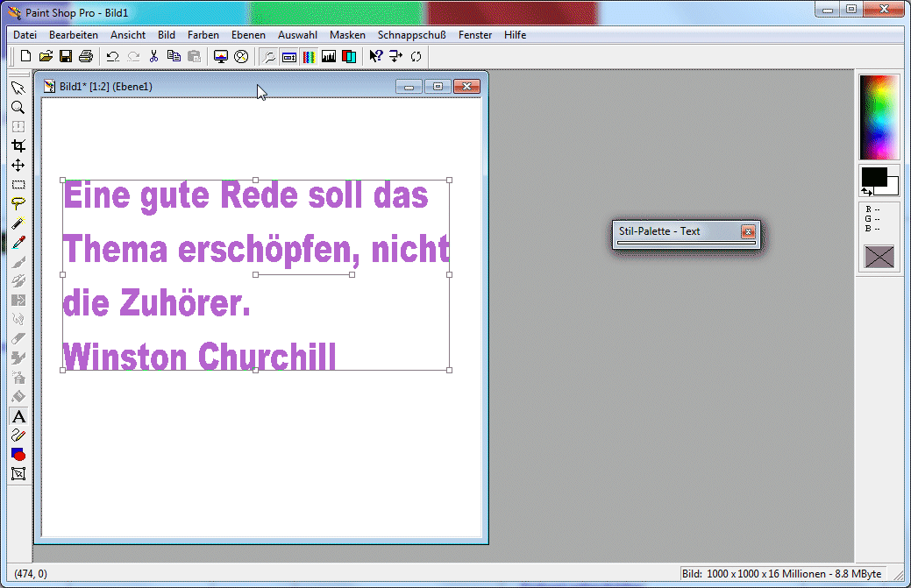Close the Stil-Palette - Text window
Image resolution: width=911 pixels, height=588 pixels.
pos(748,231)
